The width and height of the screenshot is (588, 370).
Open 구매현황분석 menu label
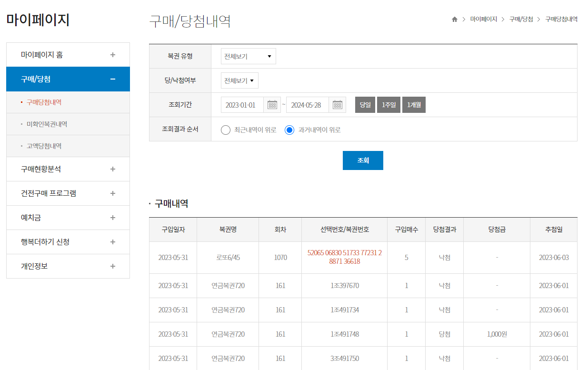(41, 169)
